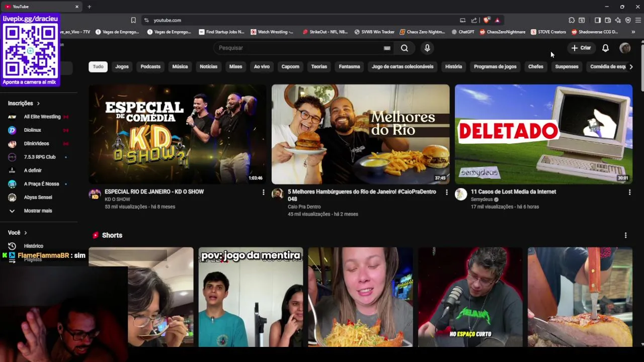Select the Ao vivo filter chip
The width and height of the screenshot is (644, 362).
(x=262, y=66)
